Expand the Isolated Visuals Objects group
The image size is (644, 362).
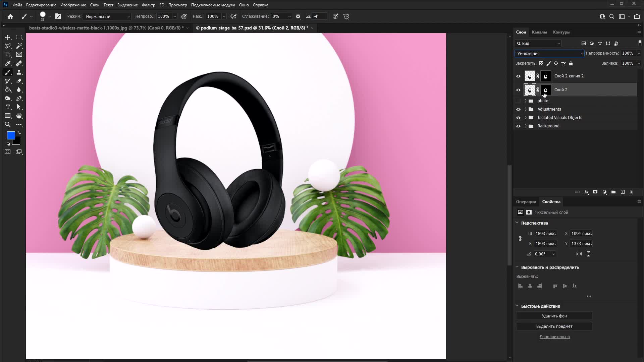tap(526, 118)
